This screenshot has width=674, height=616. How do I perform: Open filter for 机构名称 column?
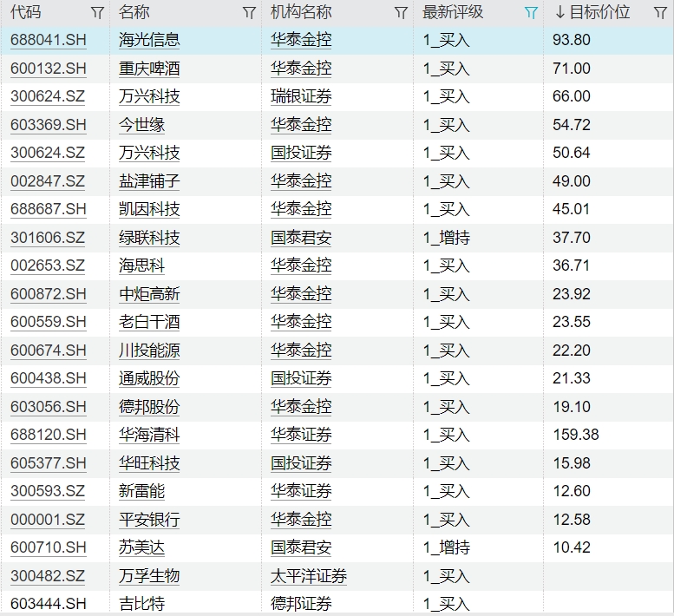[x=401, y=13]
